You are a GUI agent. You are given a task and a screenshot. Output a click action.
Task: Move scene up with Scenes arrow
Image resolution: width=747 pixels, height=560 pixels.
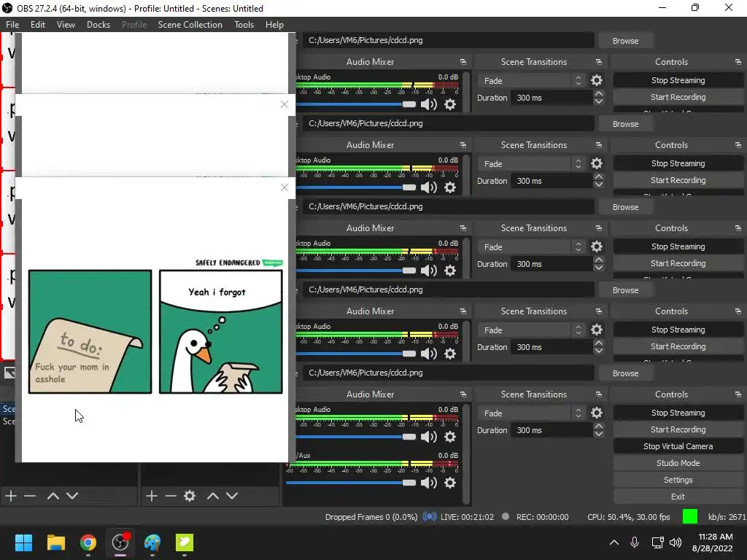pyautogui.click(x=53, y=496)
